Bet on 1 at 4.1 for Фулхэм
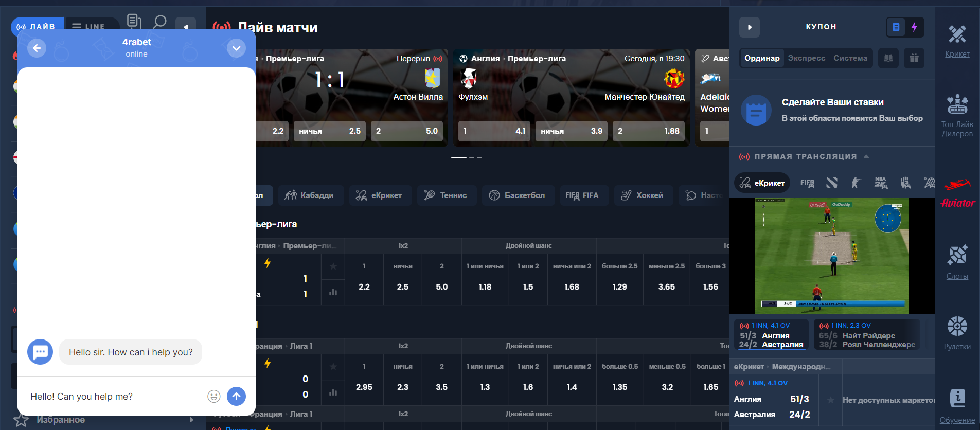The image size is (980, 430). (x=494, y=131)
